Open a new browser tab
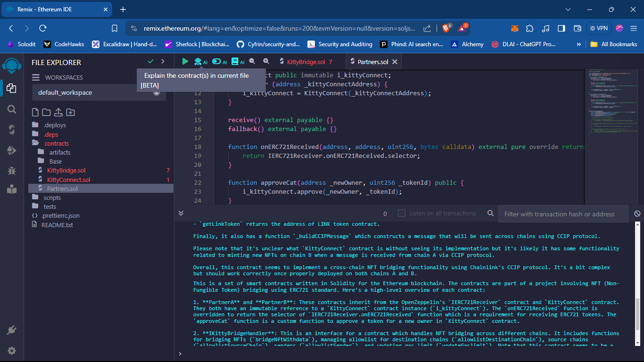The image size is (644, 362). (123, 10)
